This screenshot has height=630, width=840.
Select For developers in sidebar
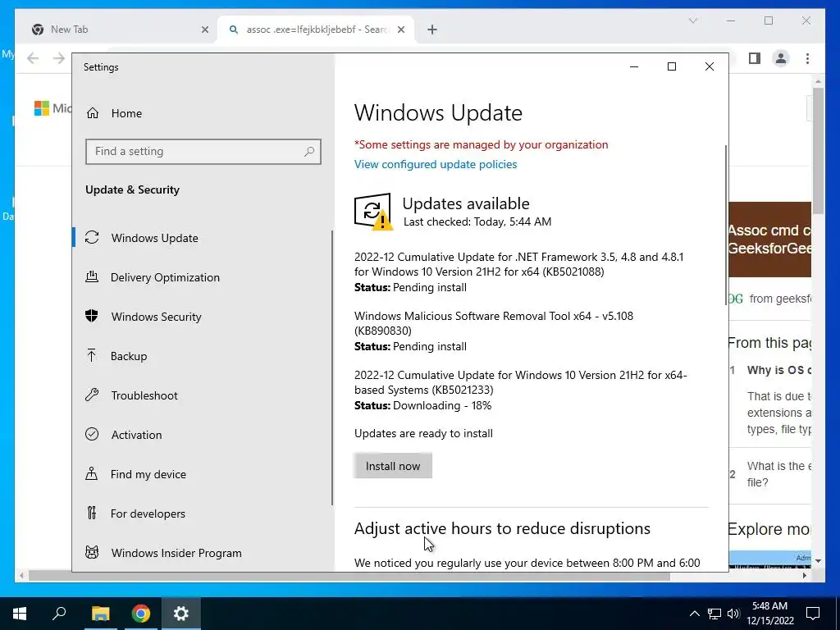pyautogui.click(x=202, y=514)
